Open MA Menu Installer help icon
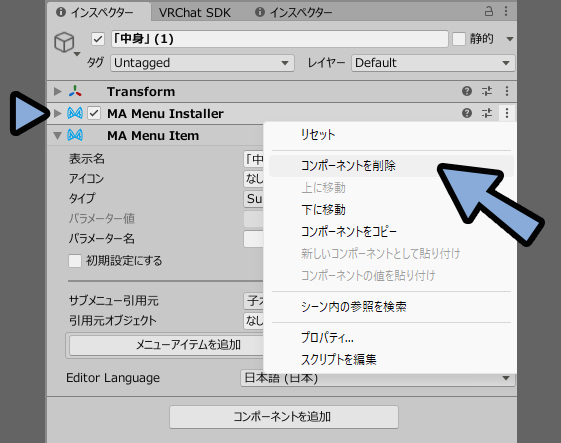This screenshot has width=561, height=443. (x=467, y=113)
